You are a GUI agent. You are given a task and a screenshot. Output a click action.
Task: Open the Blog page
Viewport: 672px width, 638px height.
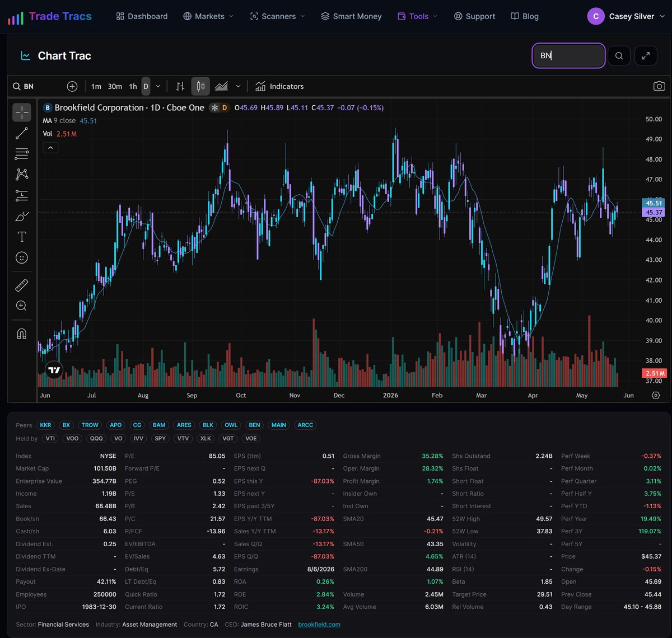point(525,16)
